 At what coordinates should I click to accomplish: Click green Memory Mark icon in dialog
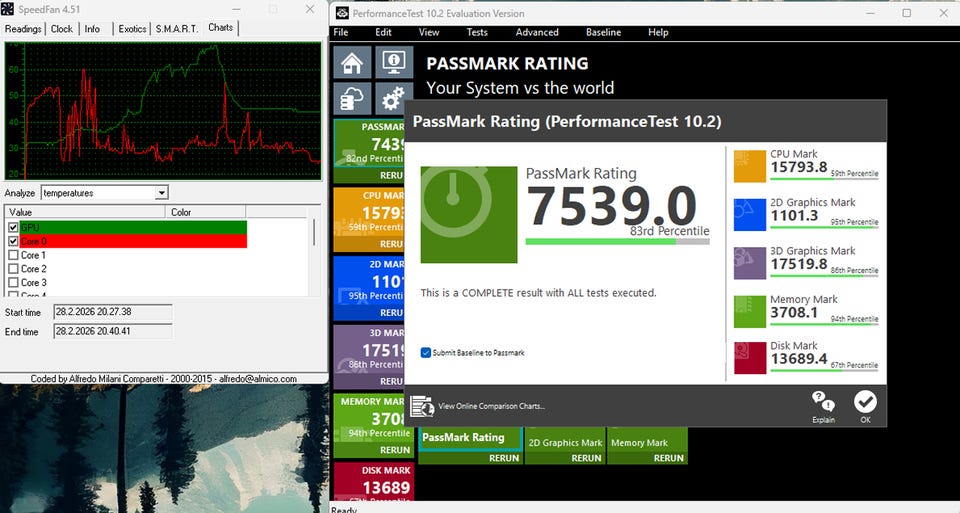[x=749, y=311]
